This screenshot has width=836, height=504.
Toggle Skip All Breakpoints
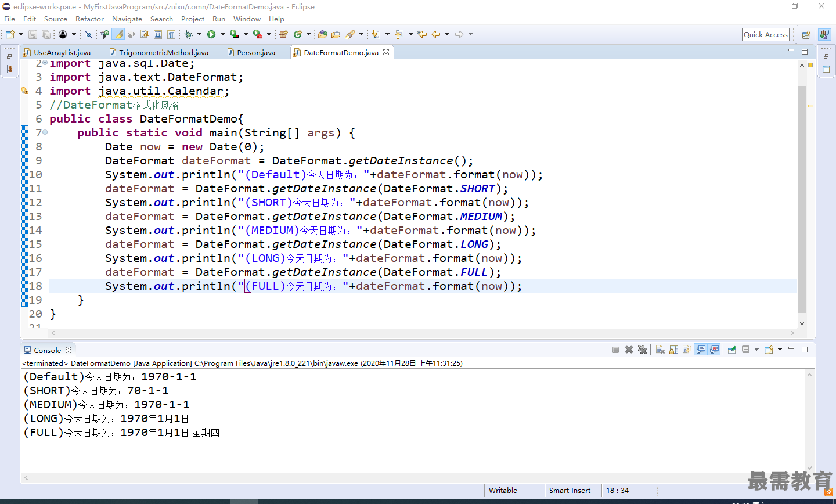(88, 34)
